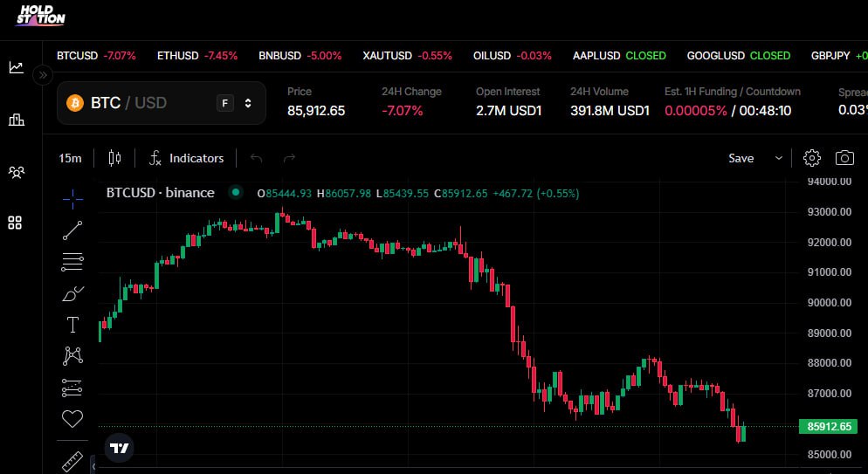
Task: Select the Fibonacci retracement tool
Action: tap(72, 262)
